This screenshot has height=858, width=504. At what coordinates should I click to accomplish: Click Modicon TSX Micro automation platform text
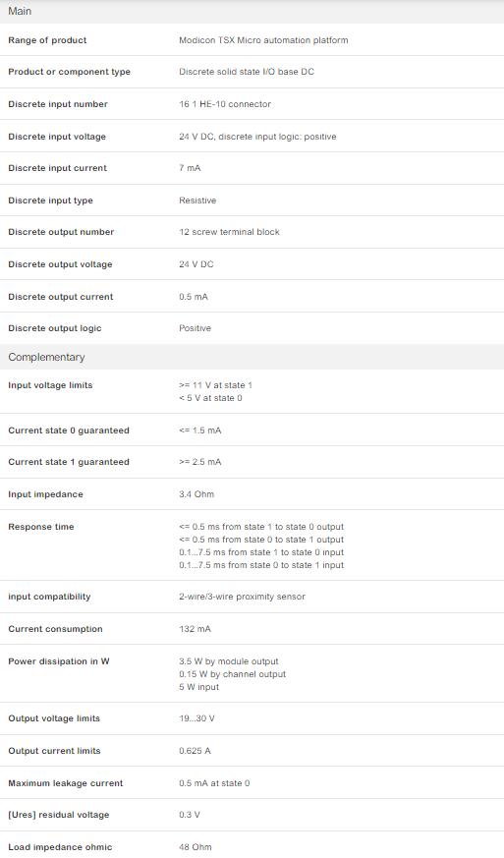tap(263, 40)
